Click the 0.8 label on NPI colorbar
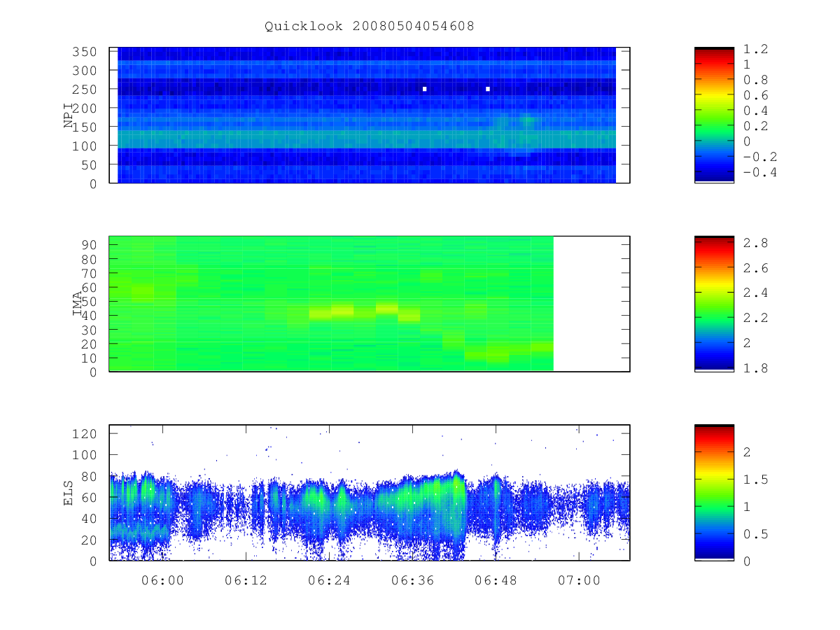This screenshot has width=840, height=630. click(x=755, y=80)
